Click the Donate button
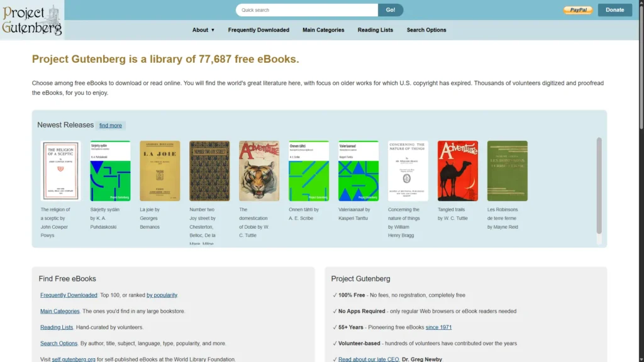 614,10
